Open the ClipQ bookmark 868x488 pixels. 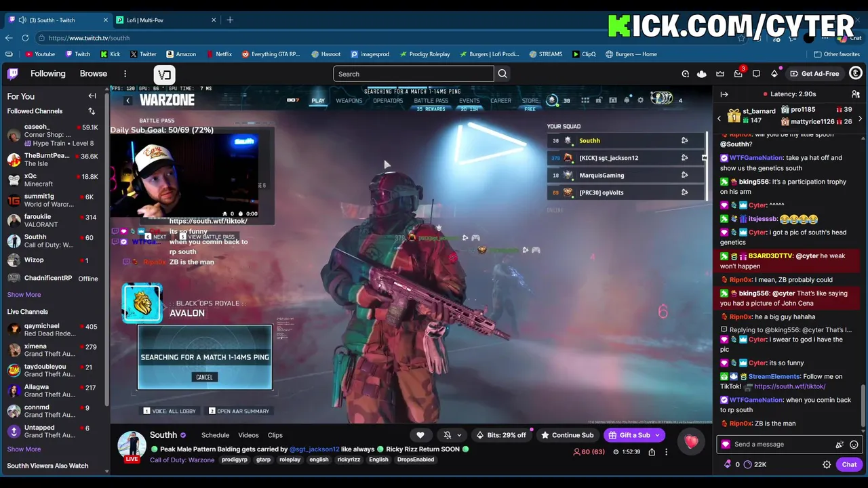pyautogui.click(x=584, y=54)
